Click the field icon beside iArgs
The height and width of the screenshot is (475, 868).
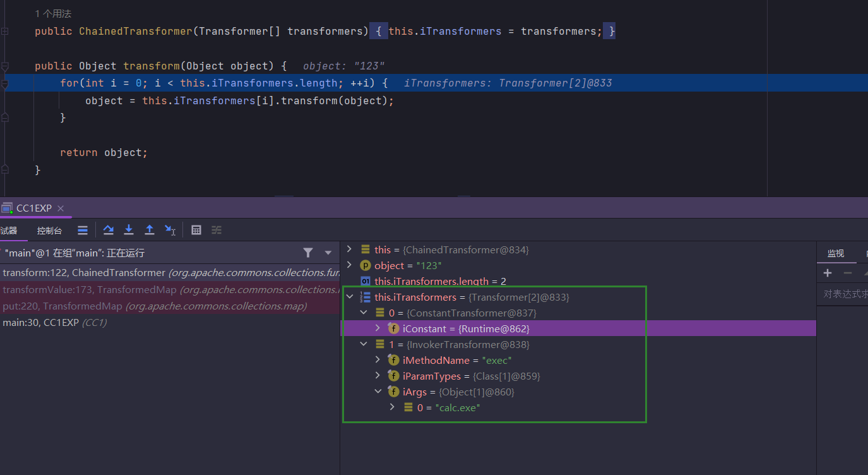click(x=393, y=392)
